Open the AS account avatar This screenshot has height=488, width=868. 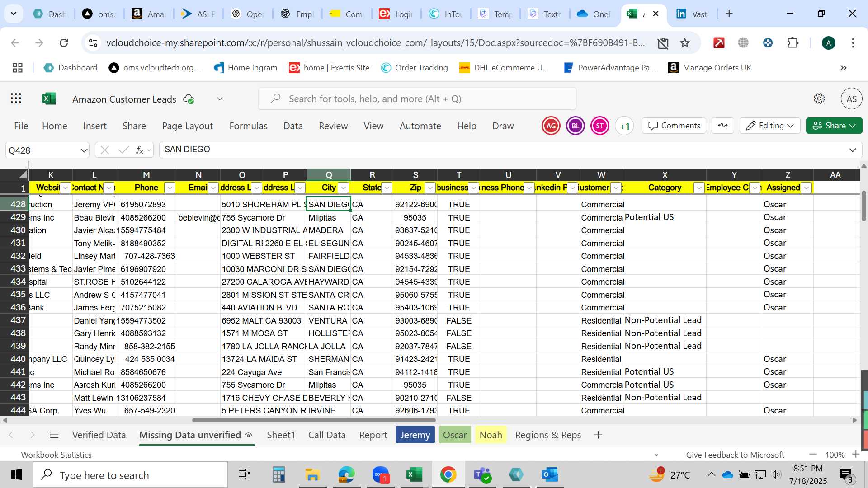point(851,99)
